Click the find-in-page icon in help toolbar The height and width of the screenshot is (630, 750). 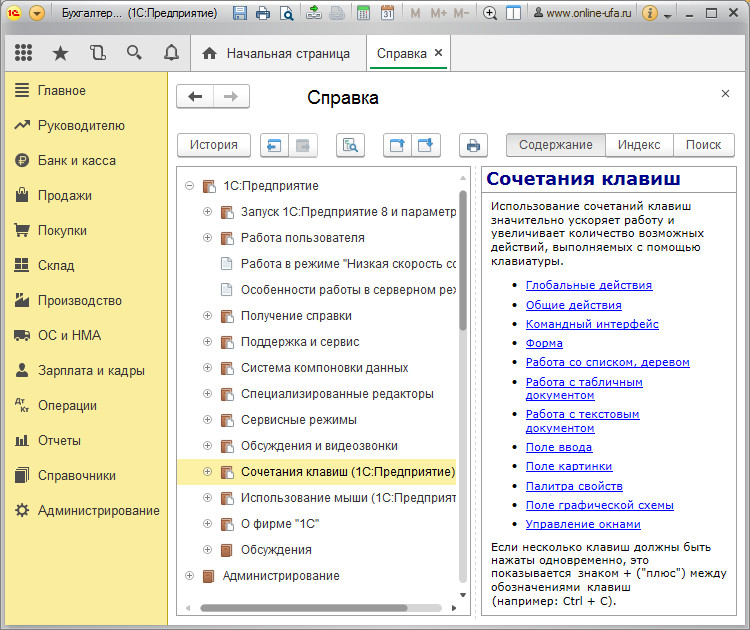tap(351, 145)
